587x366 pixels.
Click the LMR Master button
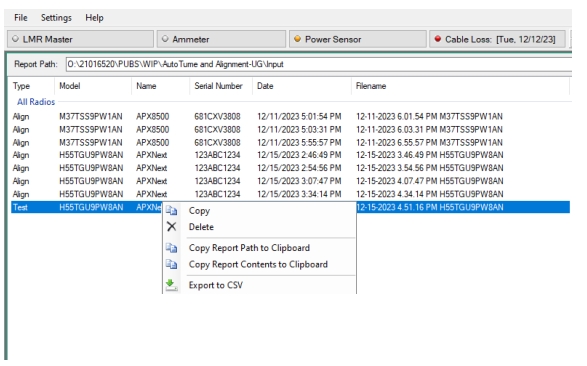click(80, 39)
